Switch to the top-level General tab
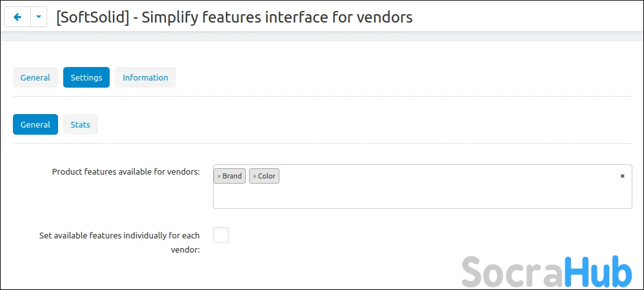Image resolution: width=644 pixels, height=290 pixels. point(35,77)
